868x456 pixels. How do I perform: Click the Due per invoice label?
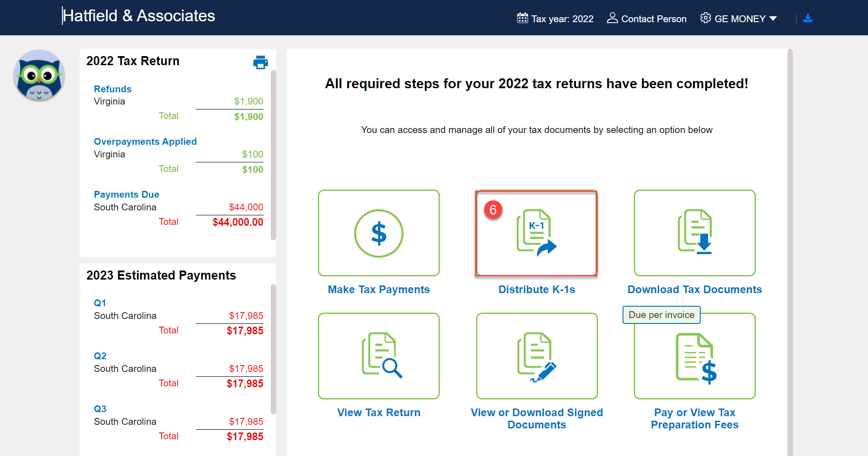661,315
